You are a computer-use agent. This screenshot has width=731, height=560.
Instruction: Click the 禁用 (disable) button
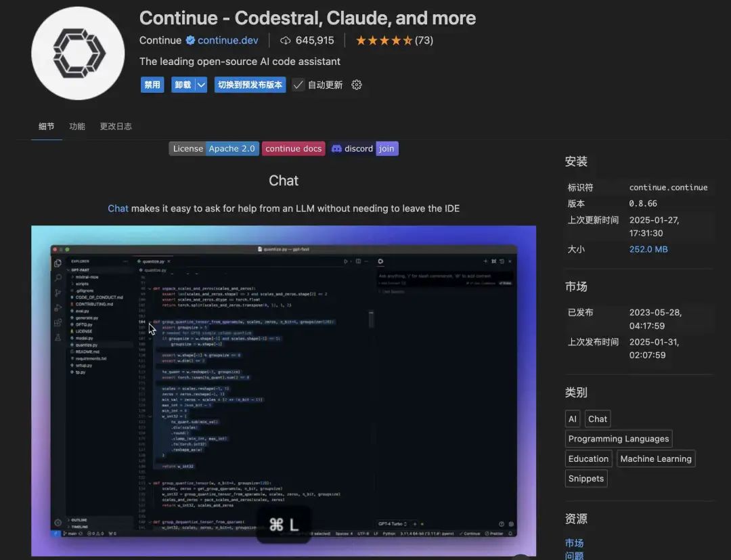(x=152, y=85)
